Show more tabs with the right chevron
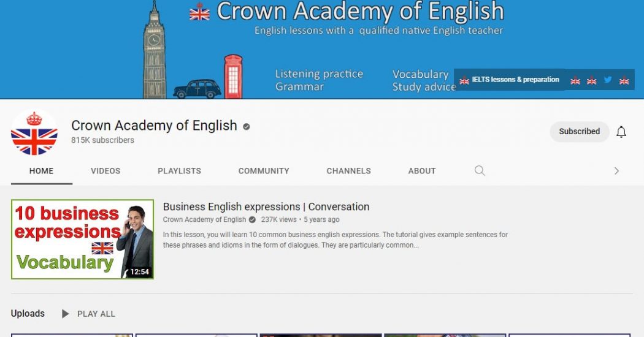This screenshot has width=644, height=337. coord(616,171)
